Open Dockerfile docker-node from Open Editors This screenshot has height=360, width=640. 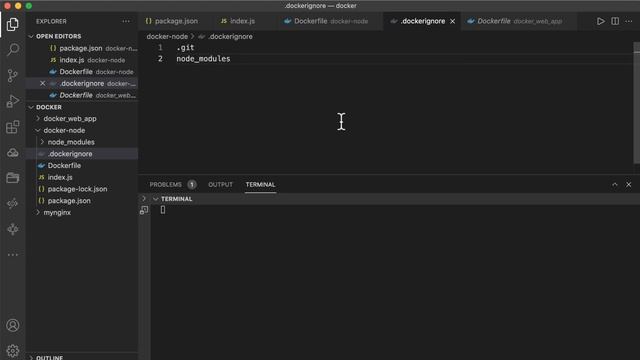tap(82, 72)
